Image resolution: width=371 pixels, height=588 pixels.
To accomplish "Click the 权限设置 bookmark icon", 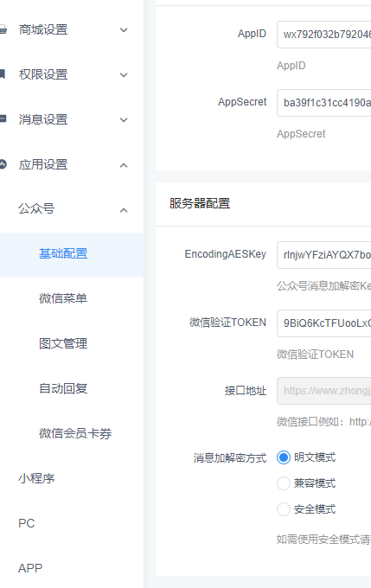I will pos(3,73).
